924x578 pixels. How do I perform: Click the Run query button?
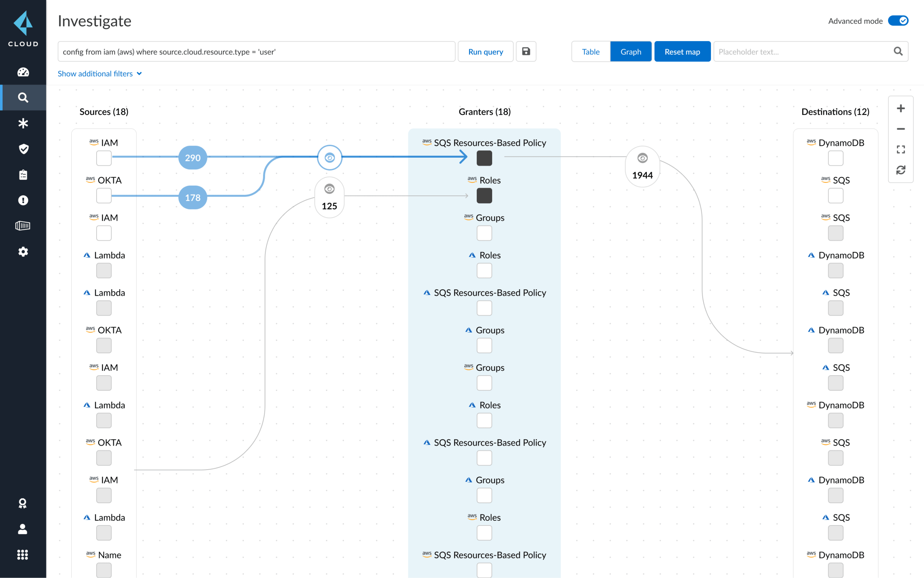[x=486, y=51]
